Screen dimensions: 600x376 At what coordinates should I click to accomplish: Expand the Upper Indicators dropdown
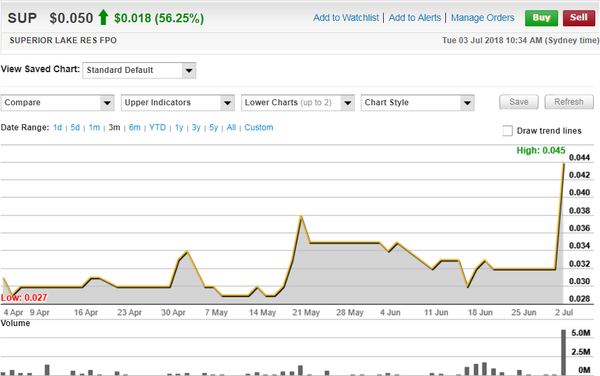(178, 103)
